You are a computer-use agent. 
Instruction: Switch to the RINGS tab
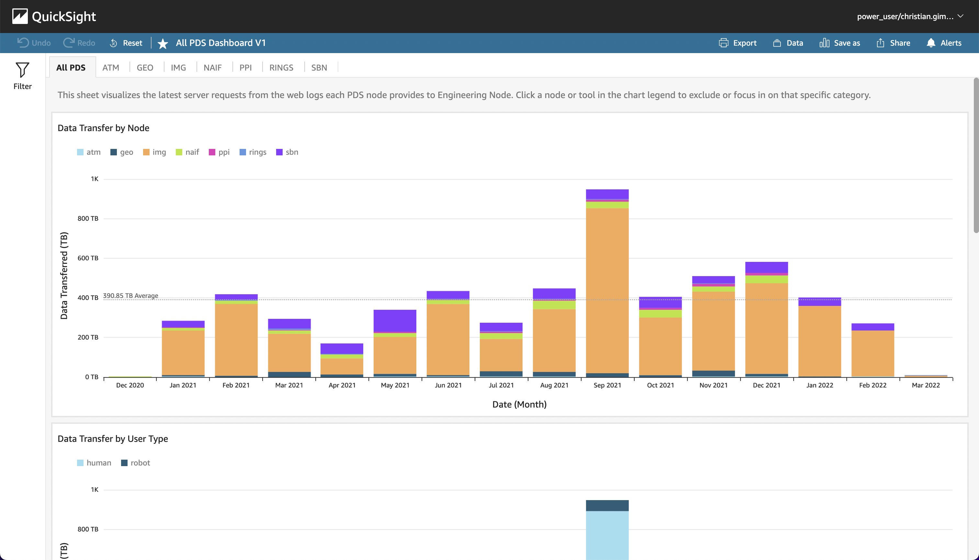(x=282, y=67)
